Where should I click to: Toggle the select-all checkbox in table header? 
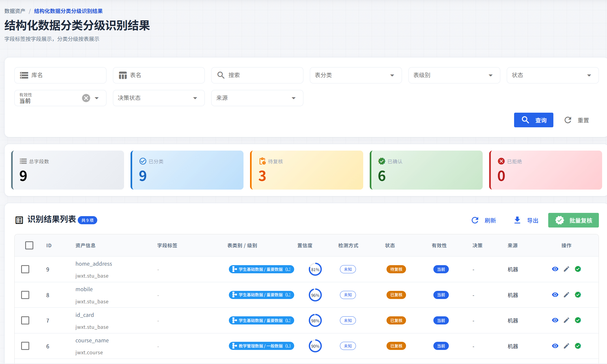coord(29,245)
